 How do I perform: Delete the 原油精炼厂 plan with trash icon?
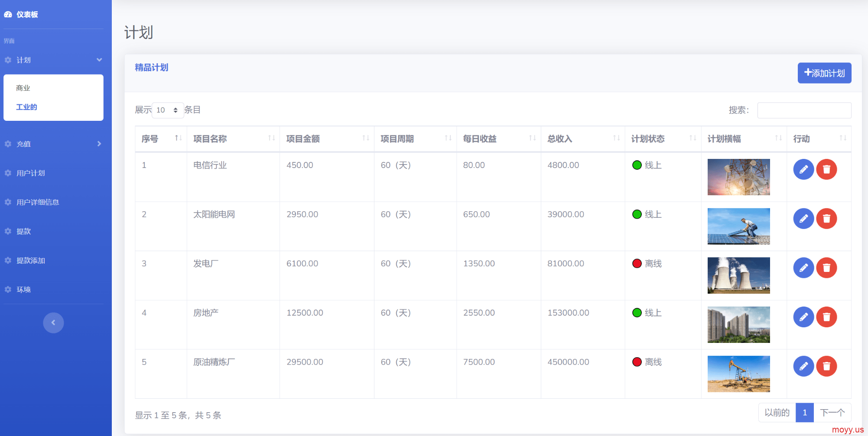[x=826, y=366]
